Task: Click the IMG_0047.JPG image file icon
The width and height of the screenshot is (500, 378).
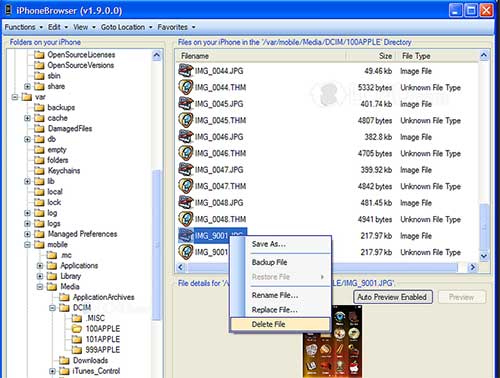Action: (x=186, y=170)
